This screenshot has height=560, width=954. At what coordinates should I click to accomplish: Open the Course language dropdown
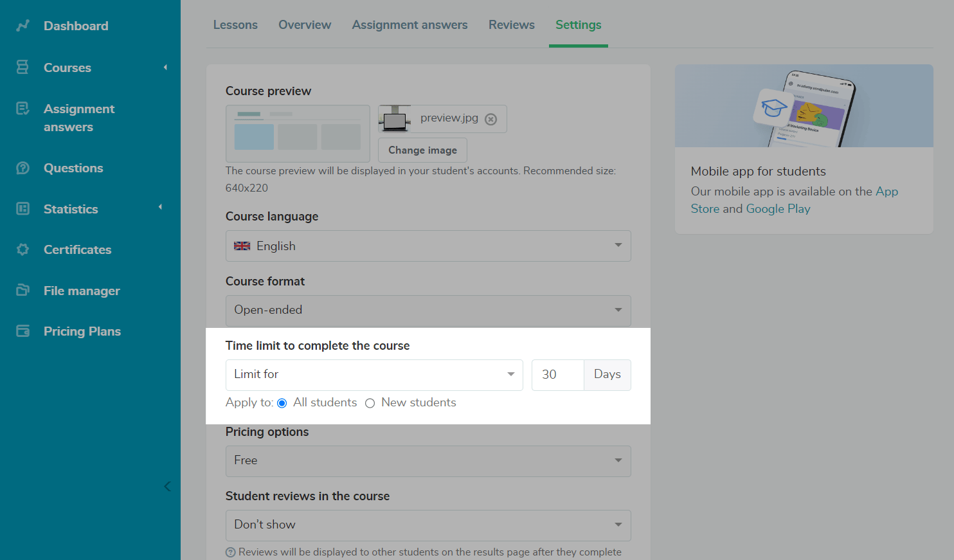coord(428,246)
